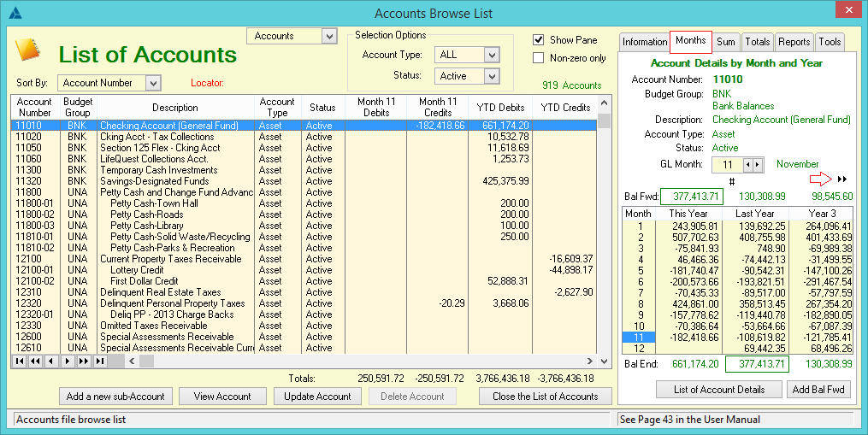Advance to next record with single right arrow
The height and width of the screenshot is (435, 868).
68,362
